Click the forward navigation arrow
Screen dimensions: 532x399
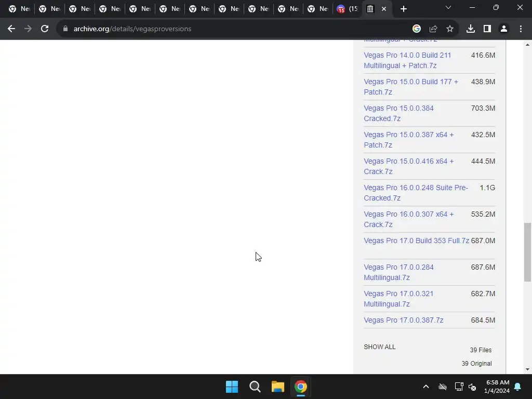click(28, 29)
